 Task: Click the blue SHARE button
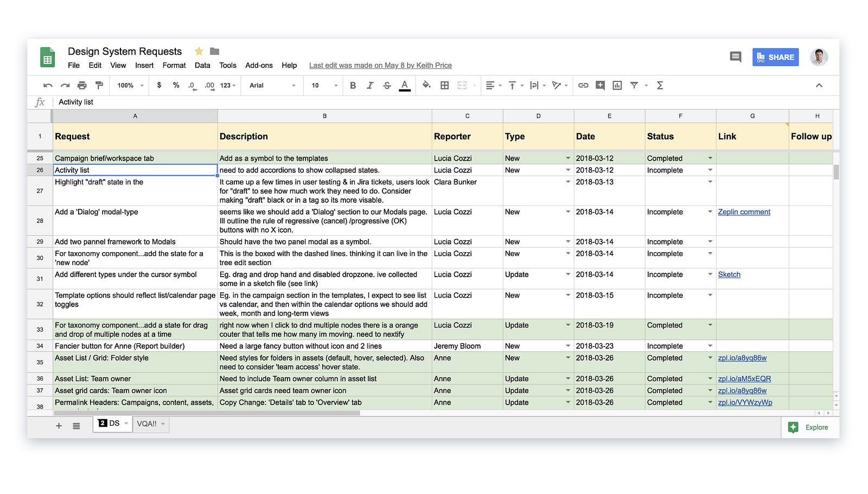[x=775, y=57]
